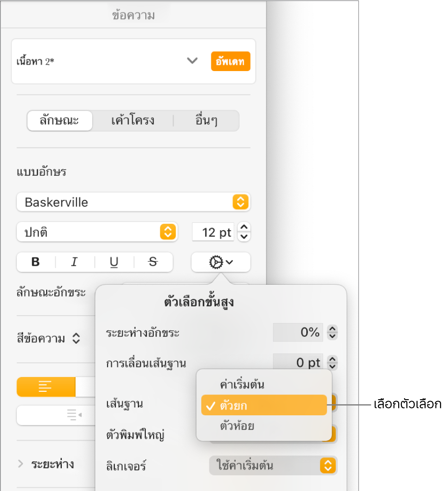Screen dimensions: 448x491
Task: Click ตัวพิมพ์ใหญ่ capitalization label
Action: (135, 435)
